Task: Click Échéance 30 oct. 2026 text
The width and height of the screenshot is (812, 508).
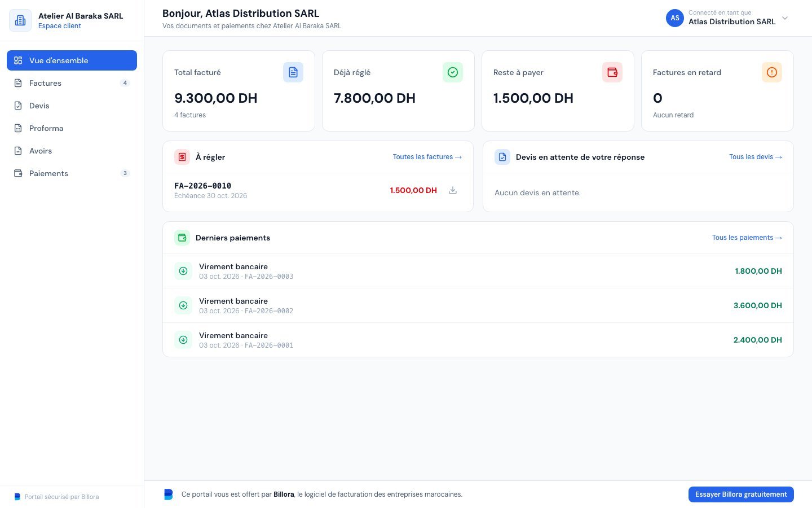Action: [210, 196]
